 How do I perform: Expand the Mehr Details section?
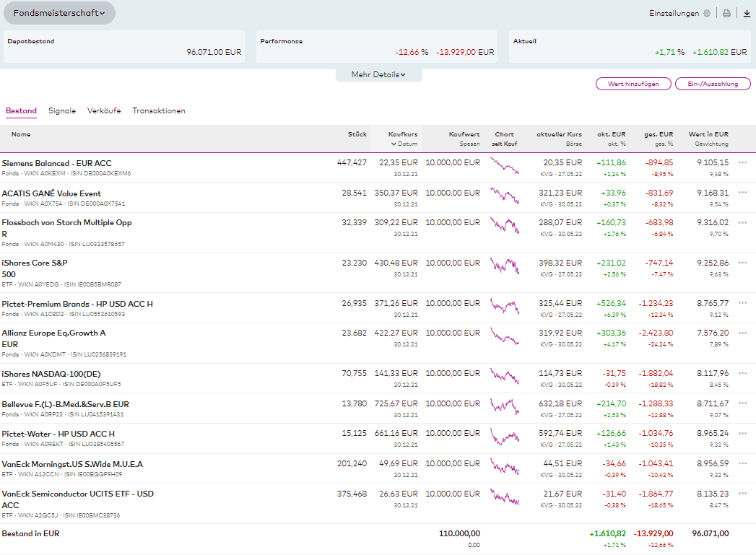(378, 74)
